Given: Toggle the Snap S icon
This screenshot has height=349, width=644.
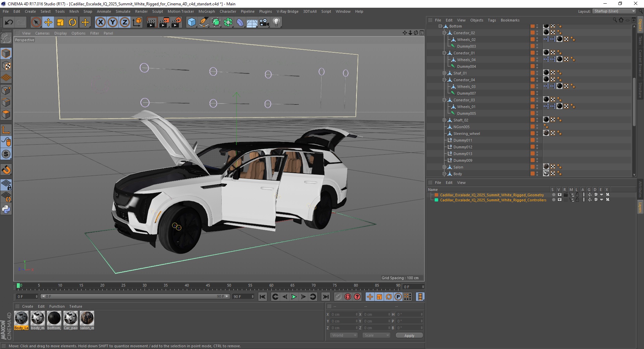Looking at the screenshot, I should [6, 154].
